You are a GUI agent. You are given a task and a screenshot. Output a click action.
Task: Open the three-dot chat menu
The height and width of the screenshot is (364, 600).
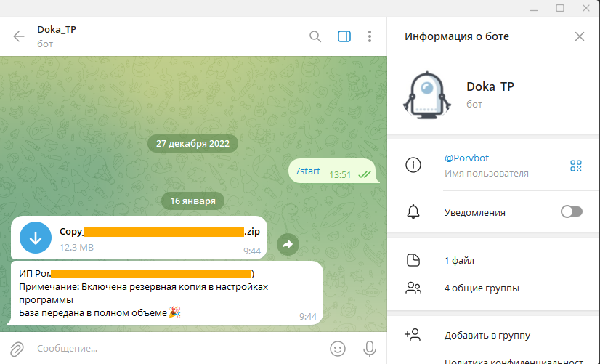[369, 36]
